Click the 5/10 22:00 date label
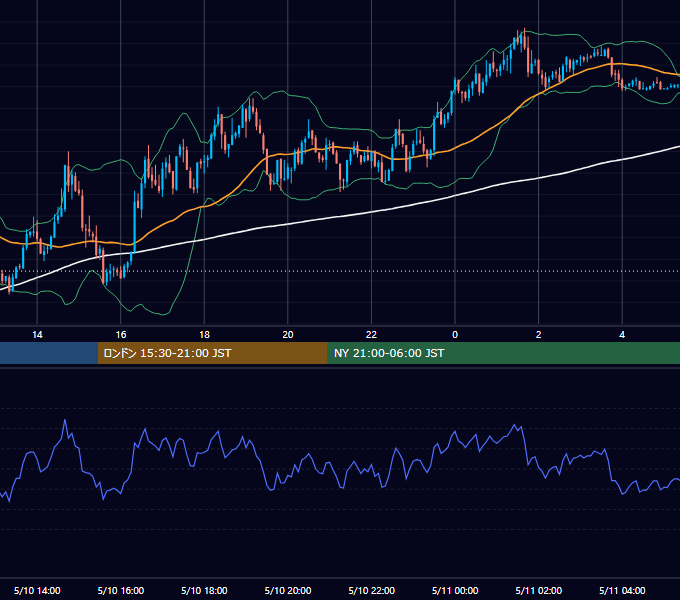The height and width of the screenshot is (600, 680). [372, 590]
